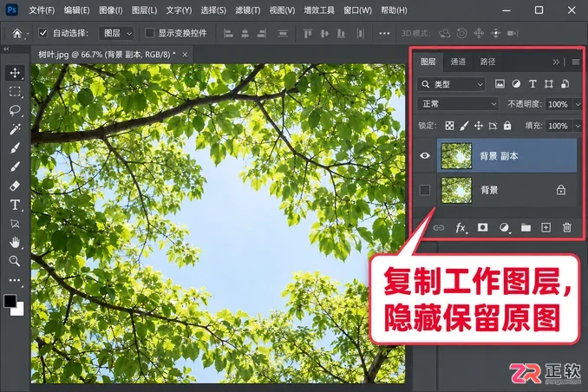Select the 背景 副本 layer thumbnail

click(x=456, y=156)
